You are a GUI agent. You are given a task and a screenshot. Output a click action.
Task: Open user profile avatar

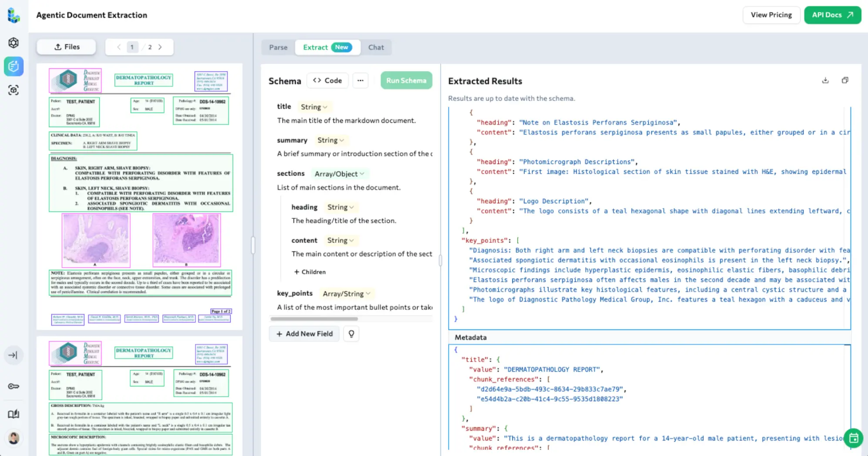[13, 438]
